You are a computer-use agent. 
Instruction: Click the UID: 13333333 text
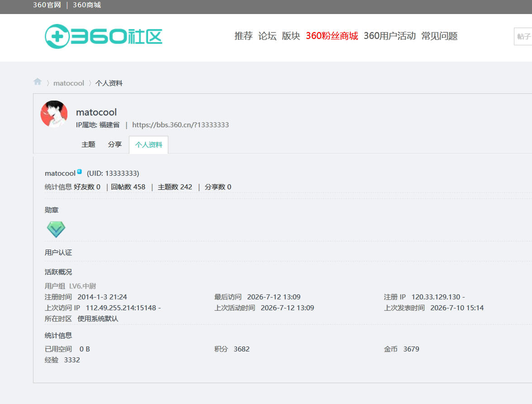(x=113, y=173)
